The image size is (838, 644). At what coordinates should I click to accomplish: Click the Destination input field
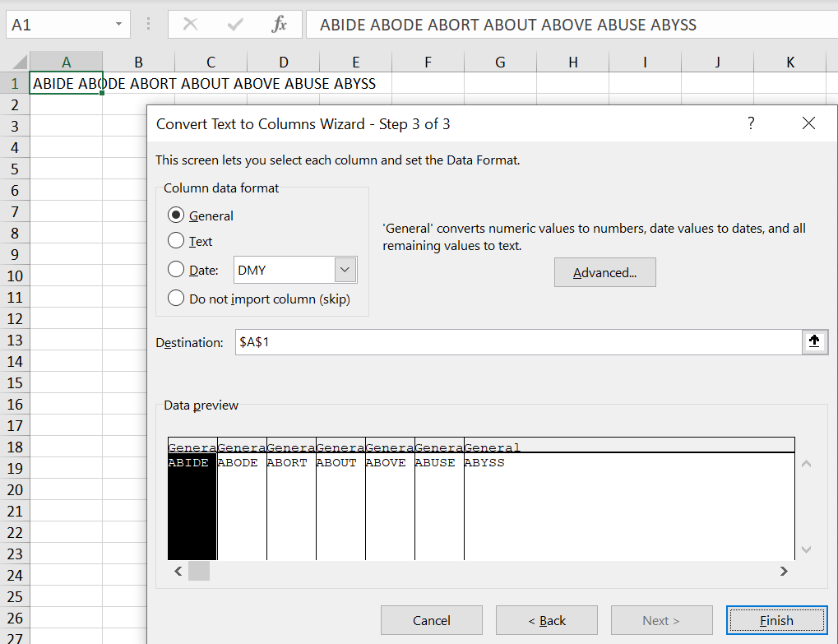click(x=518, y=342)
